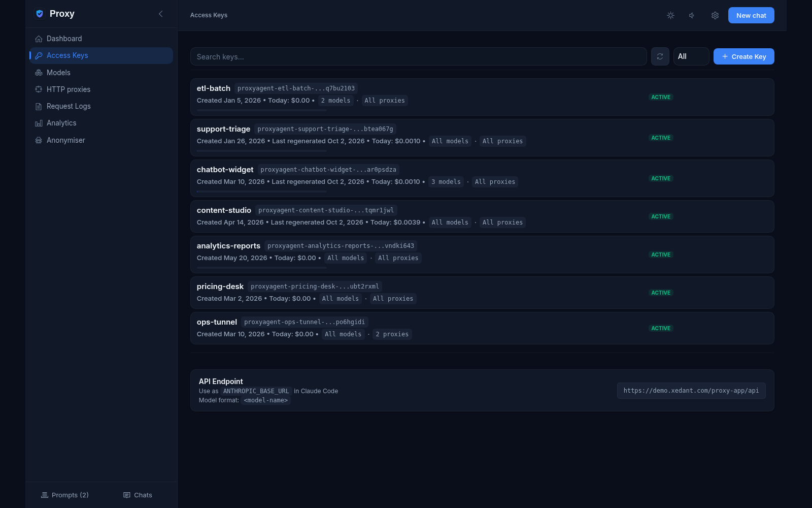Viewport: 812px width, 508px height.
Task: Click the 3 models tag on chatbot-widget
Action: (446, 182)
